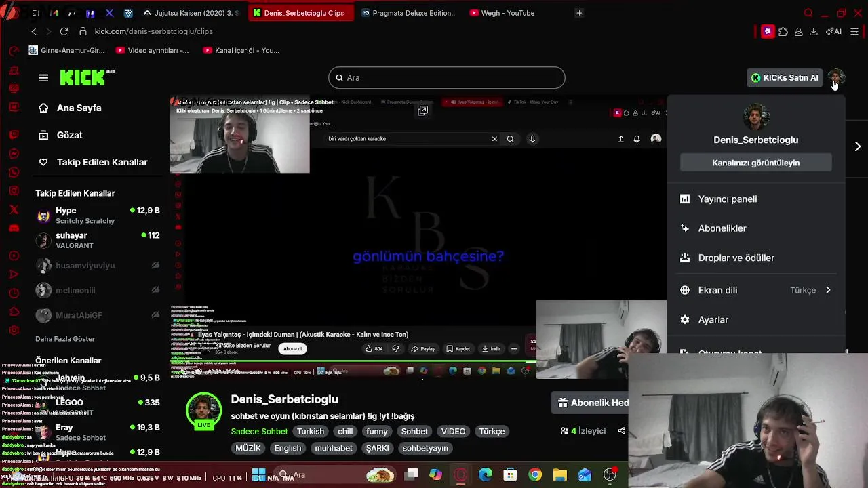Select followed channel suhayar VALORANT

98,240
